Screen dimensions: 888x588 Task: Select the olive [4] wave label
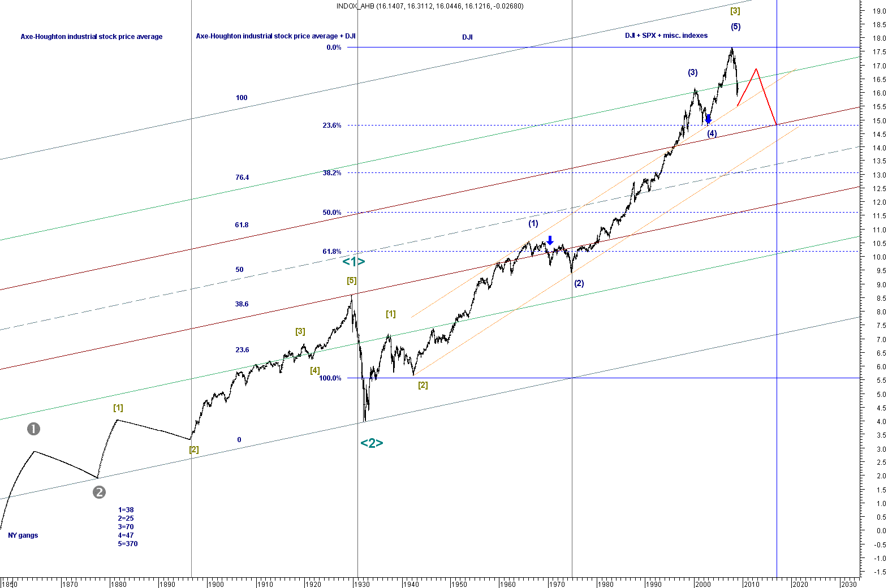315,370
